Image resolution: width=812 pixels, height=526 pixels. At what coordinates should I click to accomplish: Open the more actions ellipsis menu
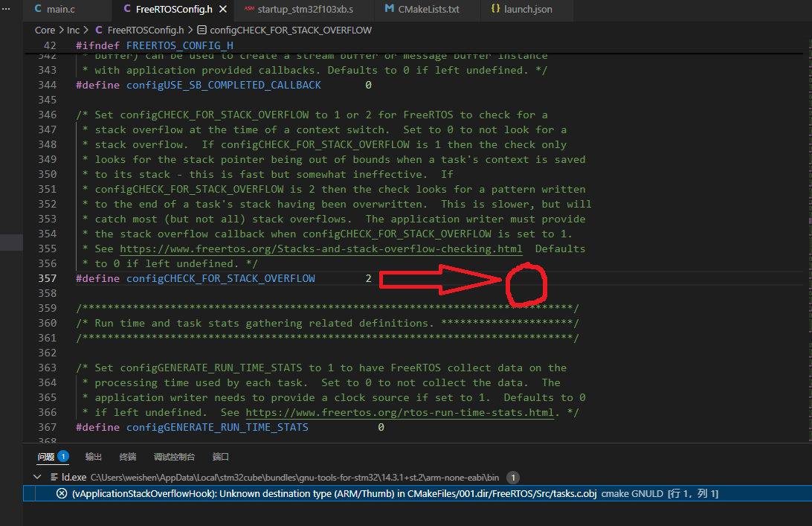[x=6, y=9]
